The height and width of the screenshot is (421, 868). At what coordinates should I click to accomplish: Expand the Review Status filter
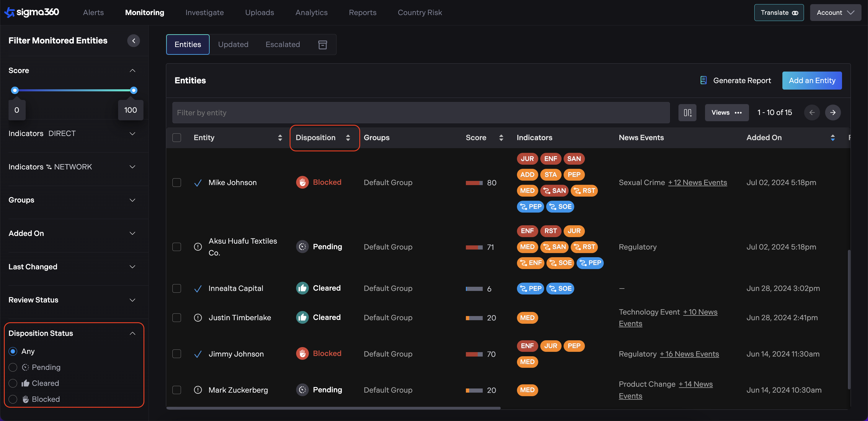pyautogui.click(x=133, y=300)
